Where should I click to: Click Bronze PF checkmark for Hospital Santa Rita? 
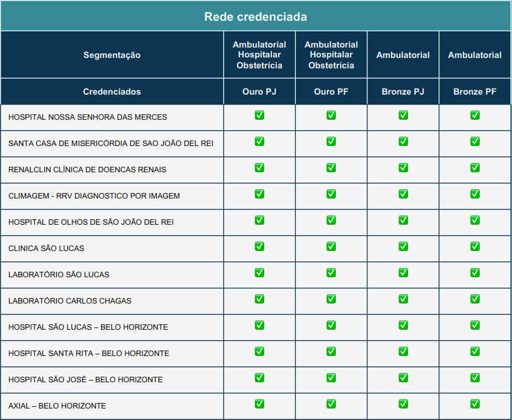(x=475, y=352)
